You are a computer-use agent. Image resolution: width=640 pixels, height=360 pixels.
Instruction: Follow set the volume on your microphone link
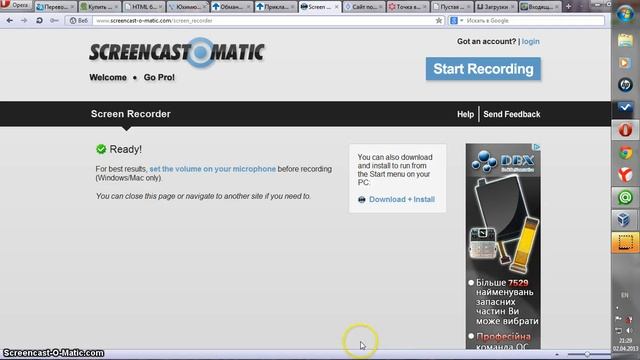point(213,169)
